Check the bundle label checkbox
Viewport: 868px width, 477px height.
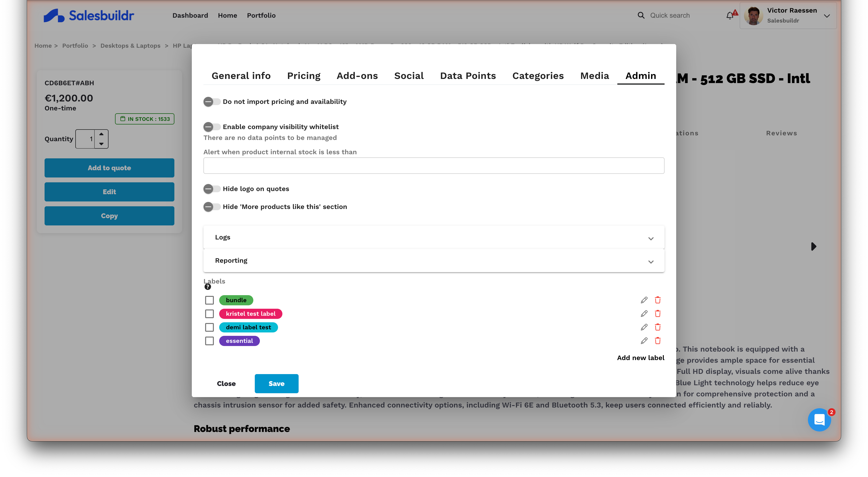(209, 300)
